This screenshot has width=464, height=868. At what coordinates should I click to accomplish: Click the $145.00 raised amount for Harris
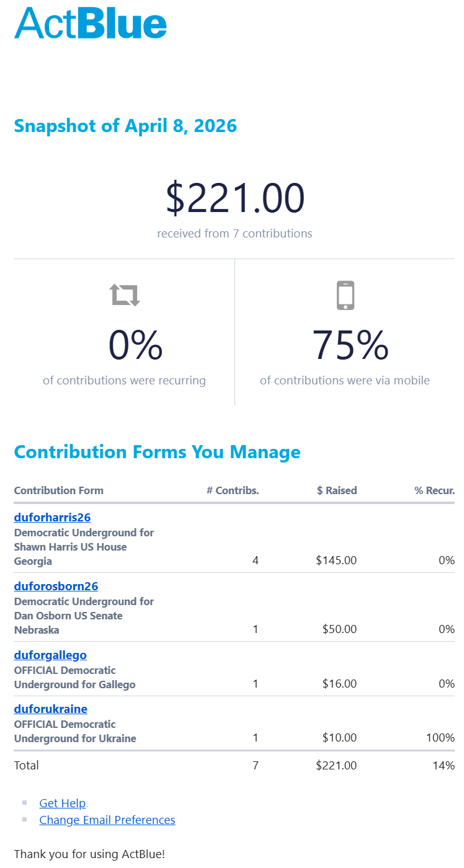336,560
